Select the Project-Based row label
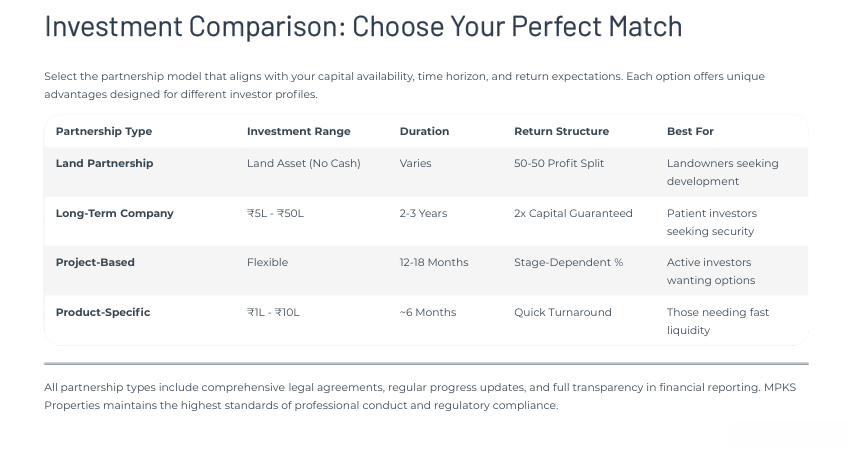 (95, 262)
